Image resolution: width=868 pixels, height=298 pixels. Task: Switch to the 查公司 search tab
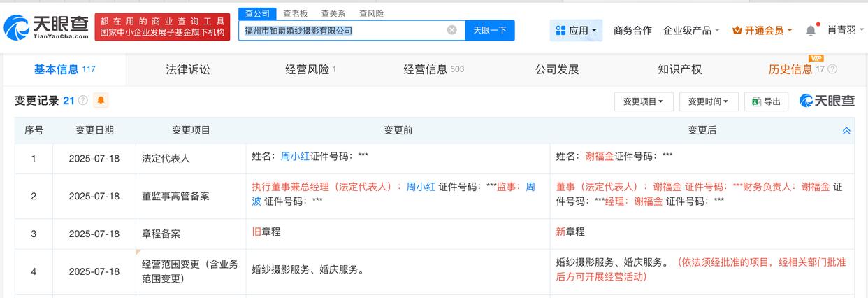click(x=258, y=13)
